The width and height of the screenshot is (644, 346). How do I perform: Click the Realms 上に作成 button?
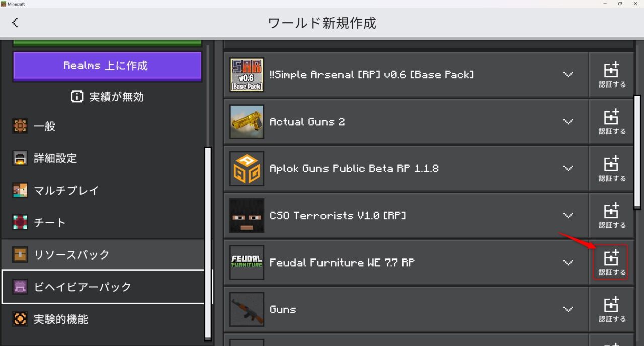(107, 65)
